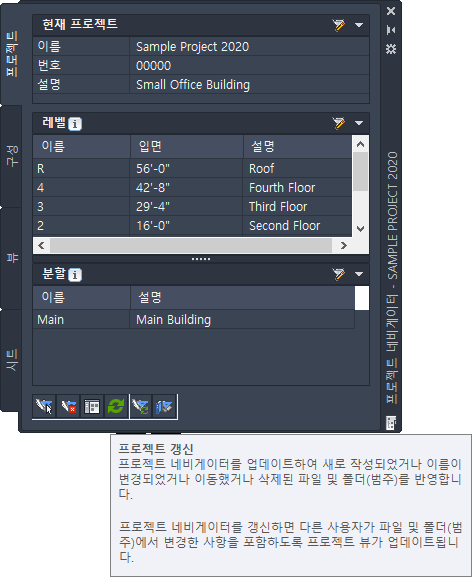
Task: Select the Main division row
Action: tap(194, 319)
